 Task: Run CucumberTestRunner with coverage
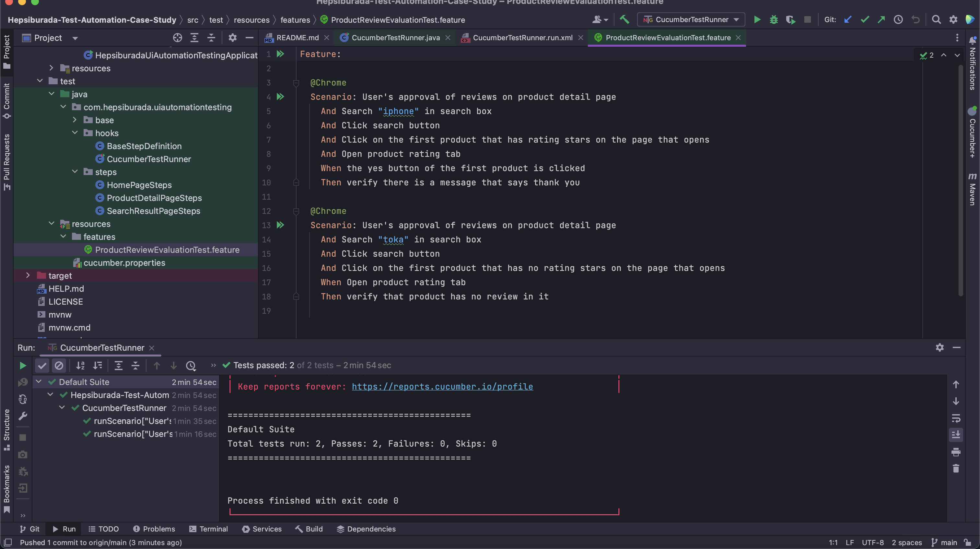pyautogui.click(x=790, y=19)
